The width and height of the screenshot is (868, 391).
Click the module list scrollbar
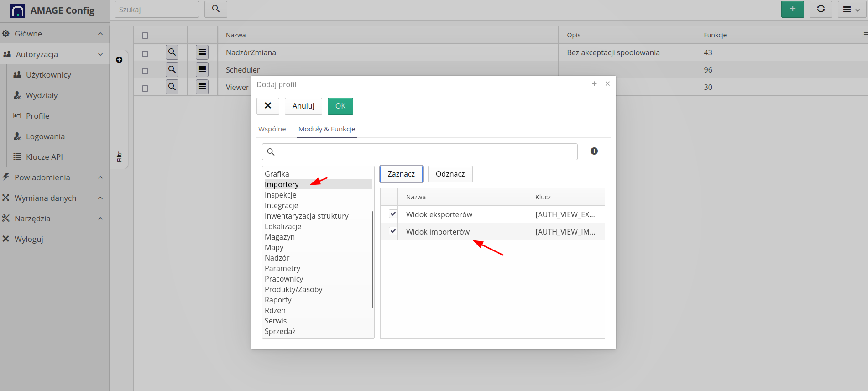point(372,259)
